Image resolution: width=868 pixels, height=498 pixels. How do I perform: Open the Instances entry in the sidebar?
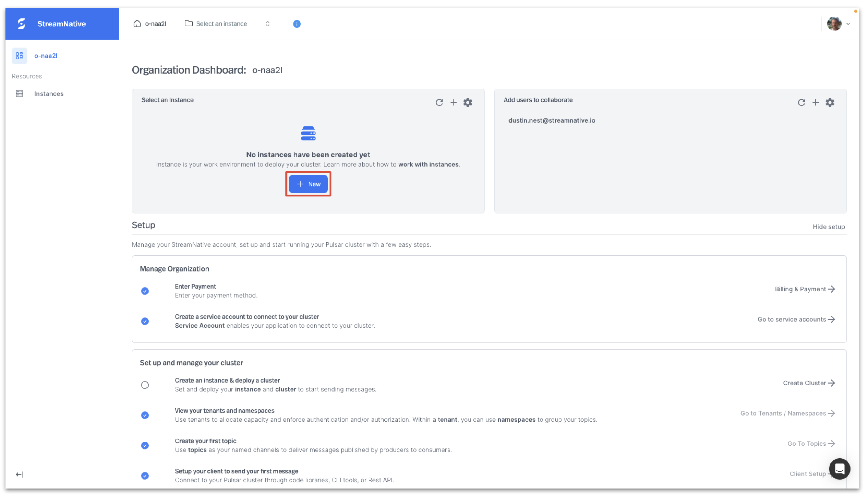[48, 93]
